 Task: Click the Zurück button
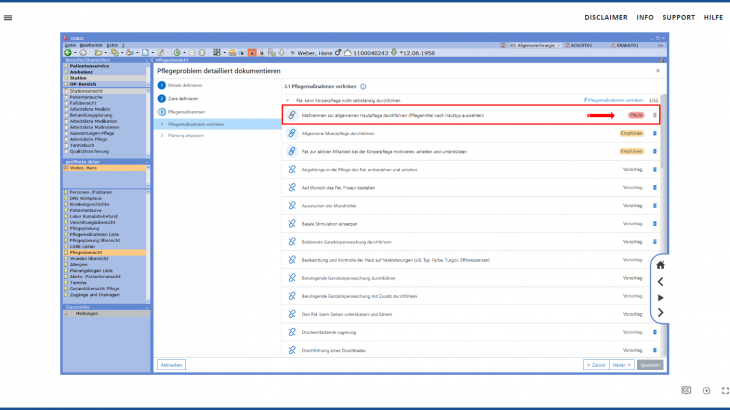pos(596,365)
